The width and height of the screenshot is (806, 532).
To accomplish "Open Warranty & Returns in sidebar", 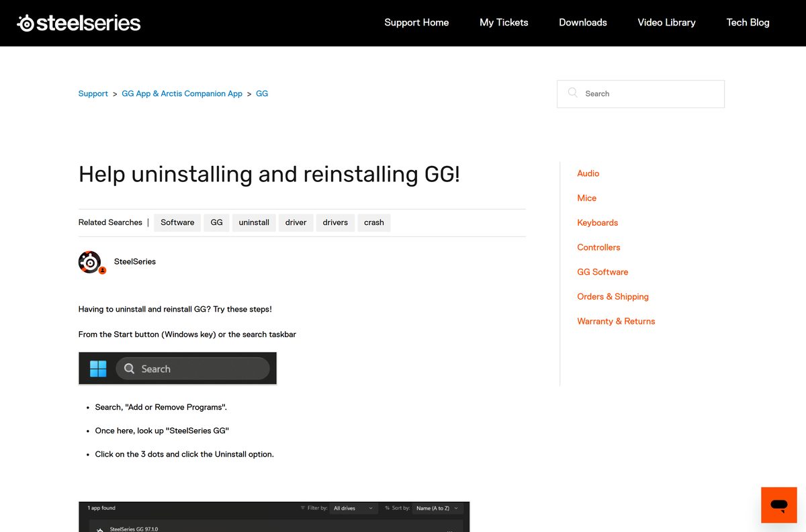I will coord(616,321).
